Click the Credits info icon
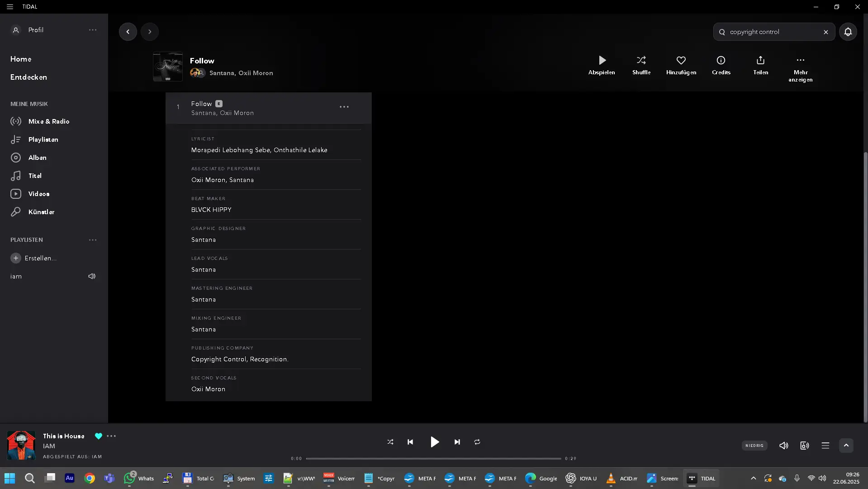 coord(721,61)
